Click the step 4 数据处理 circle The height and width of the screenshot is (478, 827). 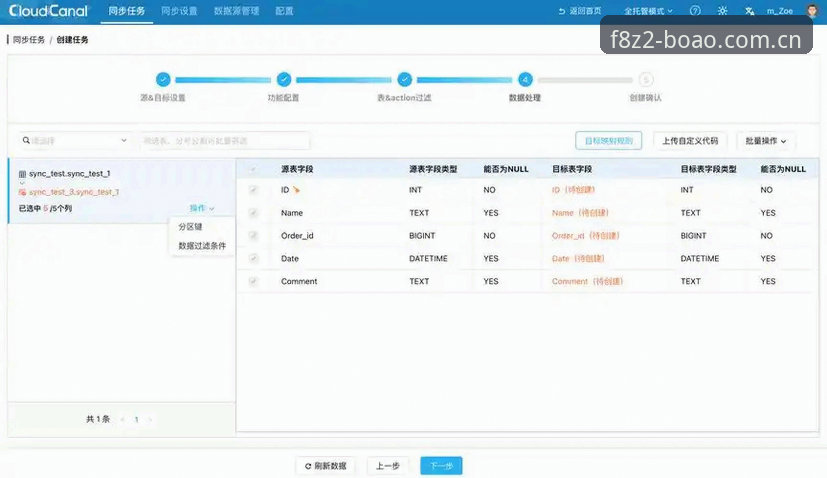[525, 80]
